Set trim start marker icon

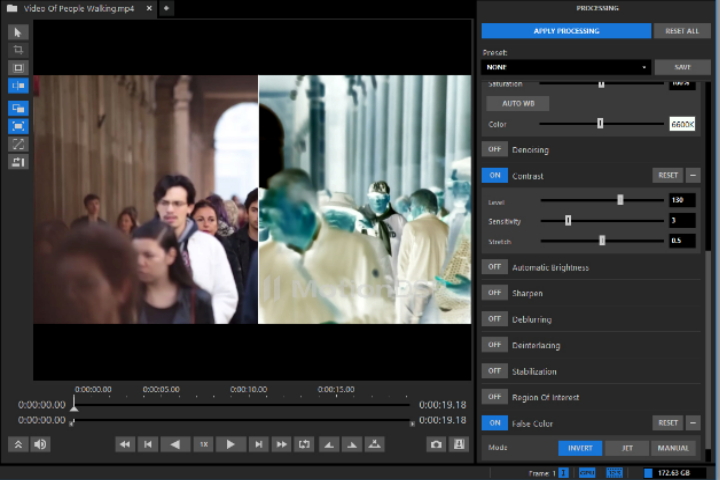tap(329, 444)
